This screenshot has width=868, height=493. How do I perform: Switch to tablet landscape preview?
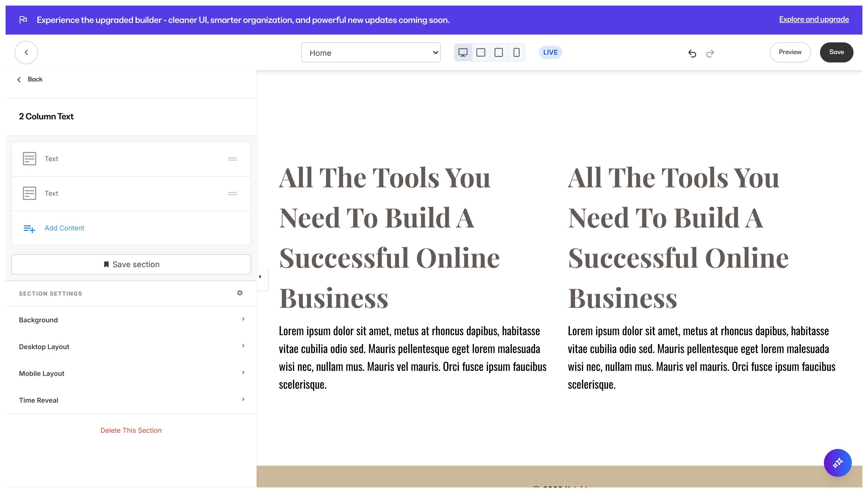481,52
